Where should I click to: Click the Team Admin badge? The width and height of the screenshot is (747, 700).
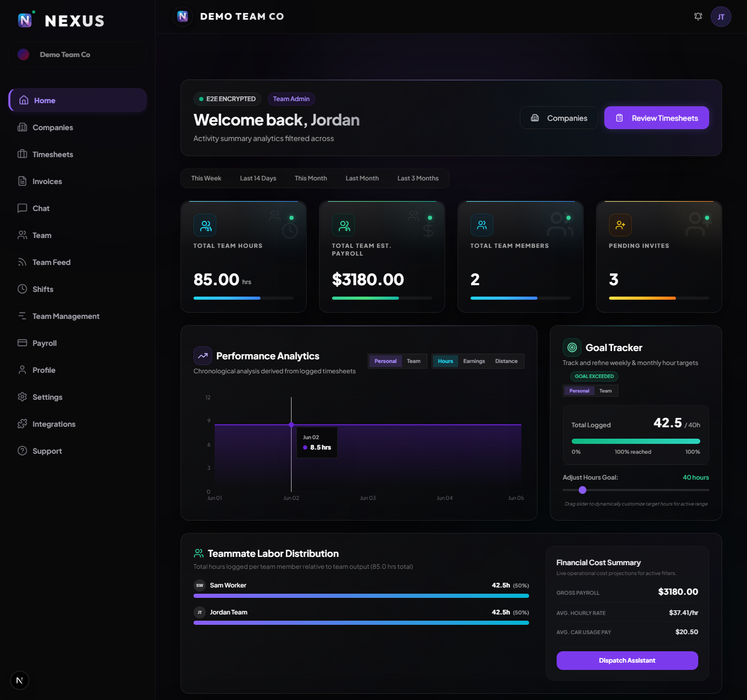tap(291, 99)
